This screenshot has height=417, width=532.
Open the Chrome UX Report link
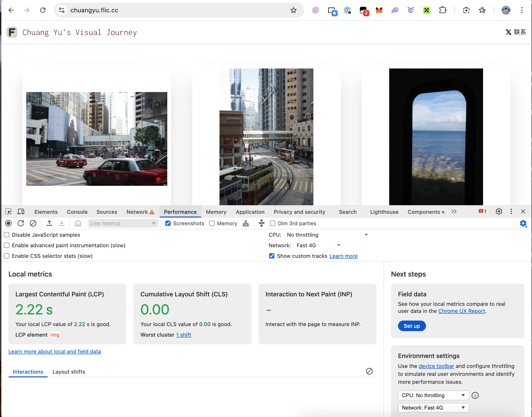tap(461, 311)
